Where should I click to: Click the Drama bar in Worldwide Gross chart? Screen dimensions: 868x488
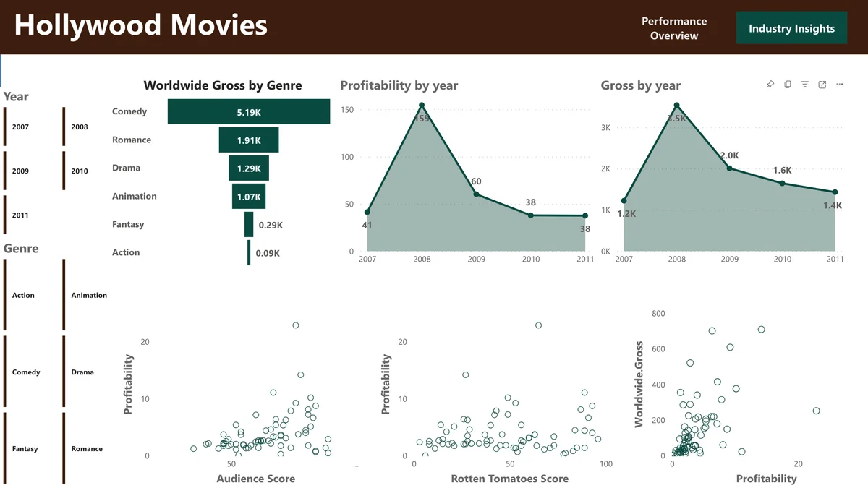coord(248,168)
